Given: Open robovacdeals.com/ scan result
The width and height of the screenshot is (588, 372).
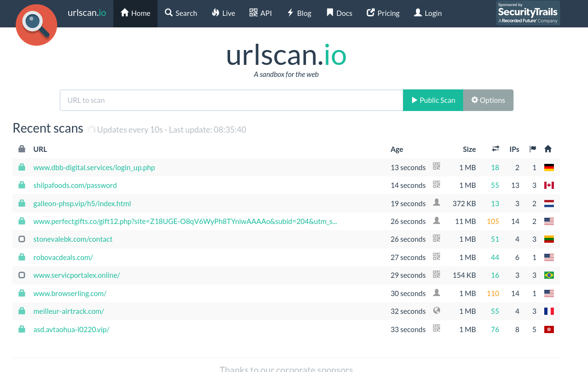Looking at the screenshot, I should [63, 258].
